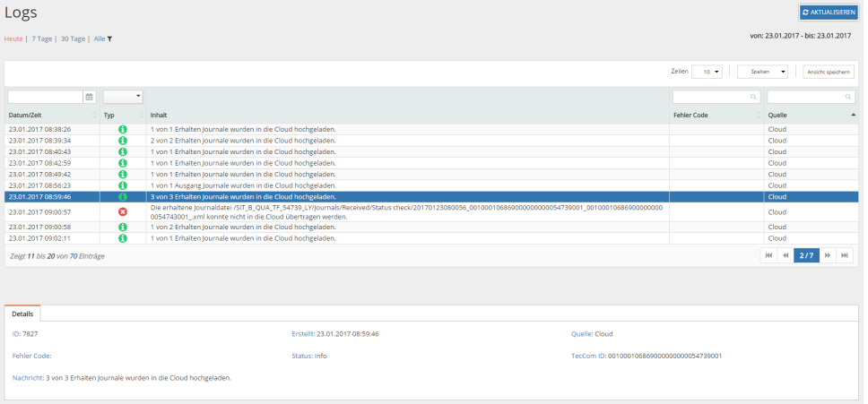Click the ID: 7827 detail field
Viewport: 868px width, 404px height.
[25, 334]
